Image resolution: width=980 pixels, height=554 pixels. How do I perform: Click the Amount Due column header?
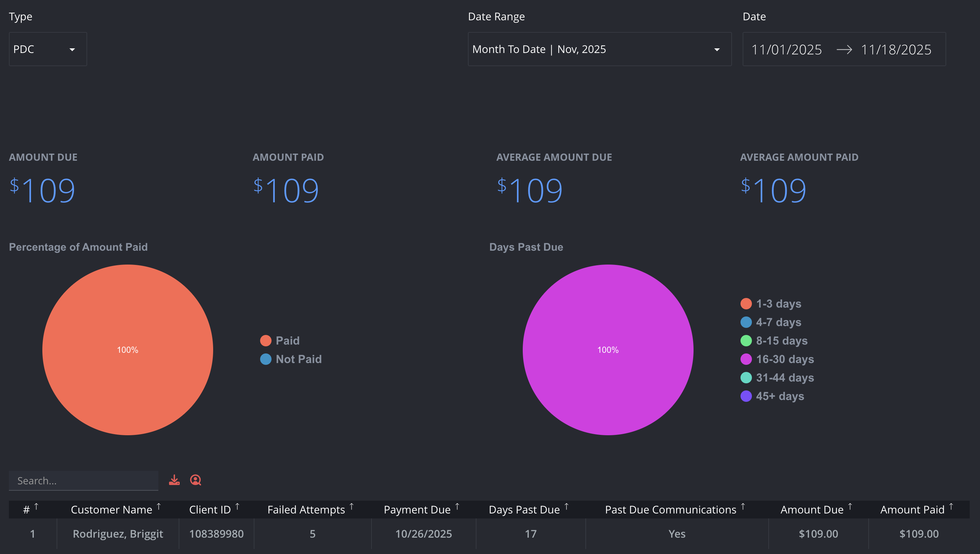[x=812, y=510]
